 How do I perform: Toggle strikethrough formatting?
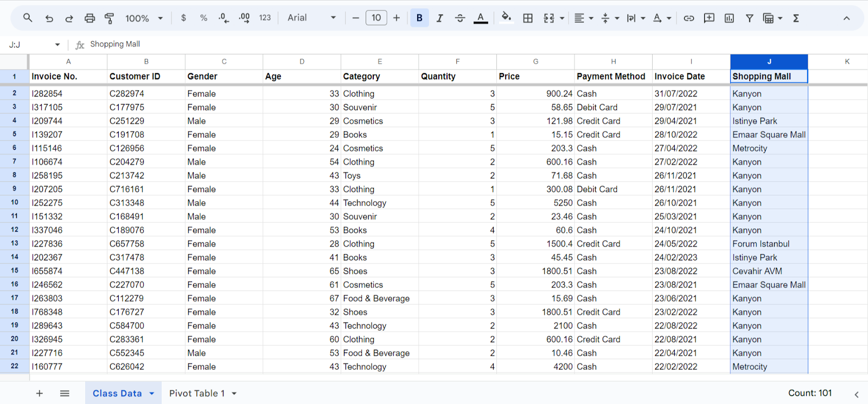point(460,18)
